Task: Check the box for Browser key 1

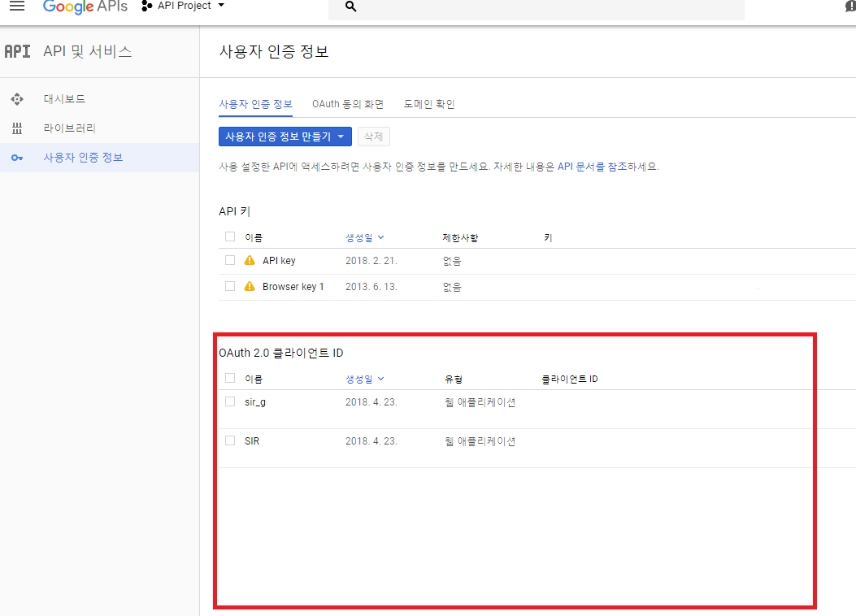Action: (x=230, y=286)
